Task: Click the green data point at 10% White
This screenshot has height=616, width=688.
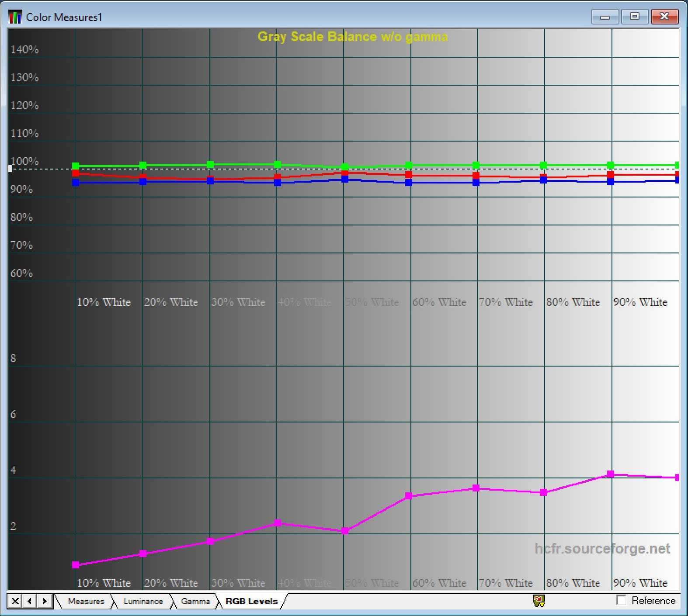Action: (76, 166)
